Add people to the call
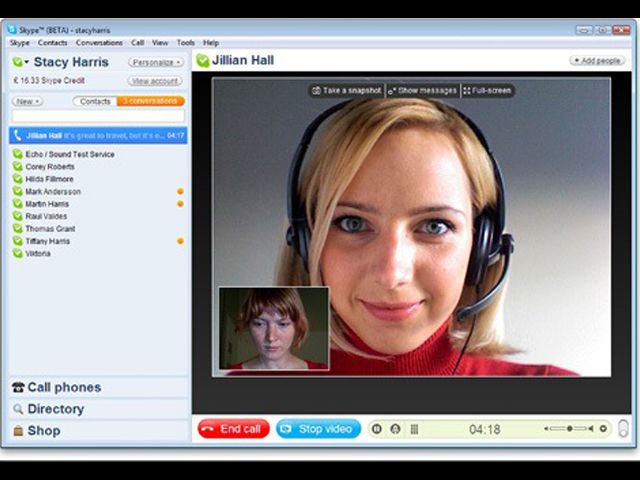This screenshot has height=480, width=640. click(597, 61)
